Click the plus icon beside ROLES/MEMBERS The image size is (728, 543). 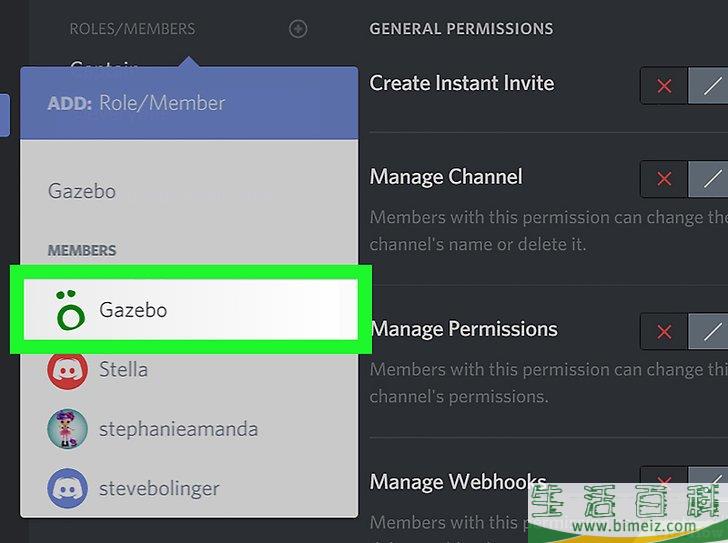[298, 29]
